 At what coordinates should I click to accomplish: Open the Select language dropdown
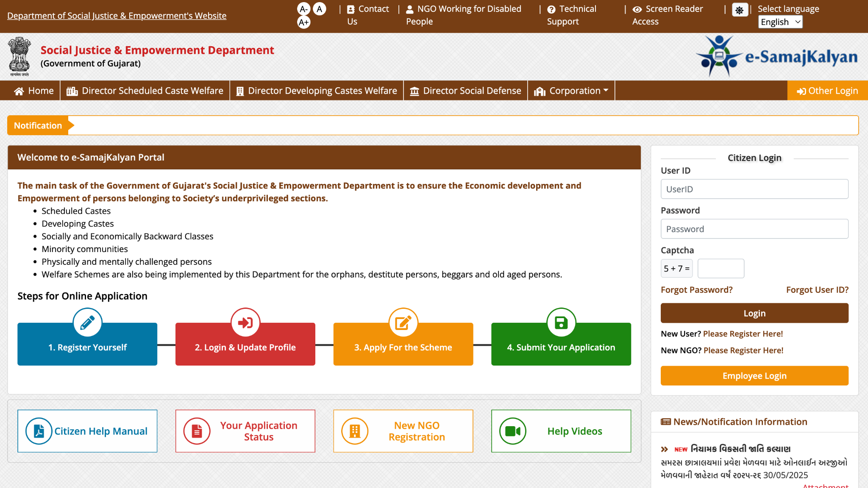780,22
